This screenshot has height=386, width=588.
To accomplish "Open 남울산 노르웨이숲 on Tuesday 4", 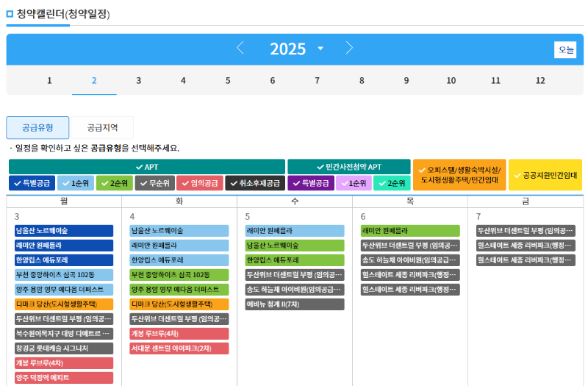I will (x=179, y=231).
